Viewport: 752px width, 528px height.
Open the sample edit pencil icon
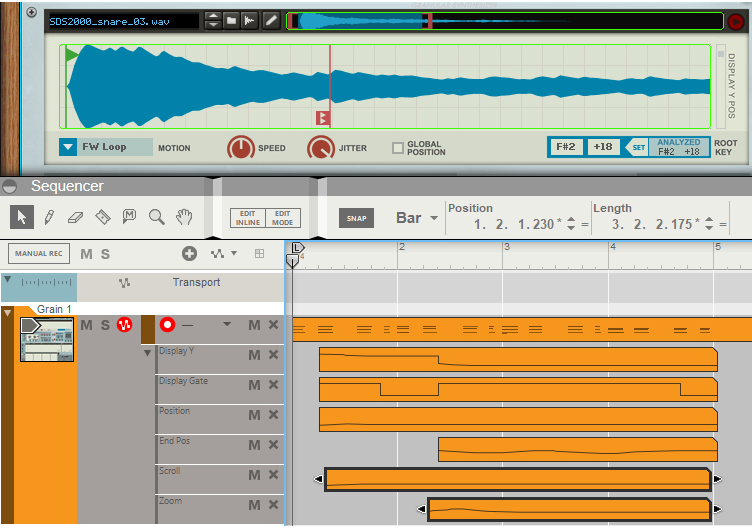(x=270, y=20)
